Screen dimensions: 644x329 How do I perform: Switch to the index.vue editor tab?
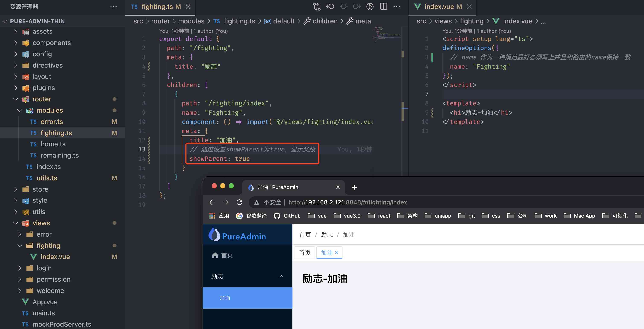439,6
